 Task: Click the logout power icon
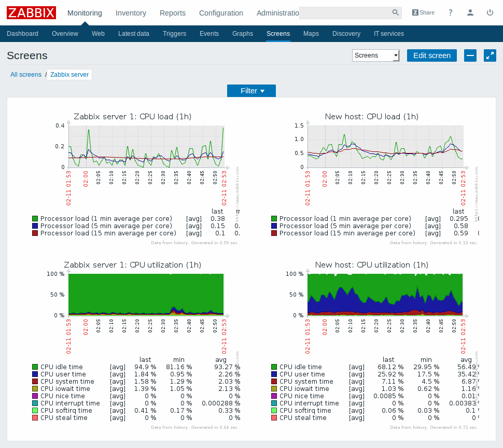490,12
